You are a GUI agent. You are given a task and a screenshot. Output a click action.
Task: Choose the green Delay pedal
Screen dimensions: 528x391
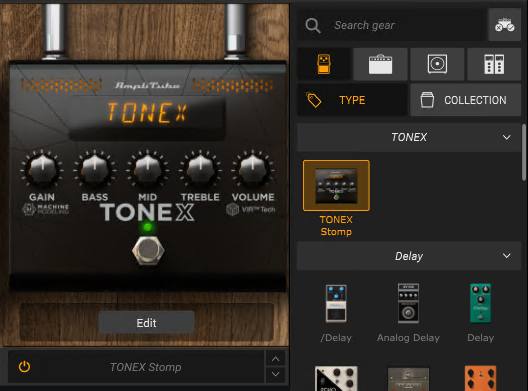pos(481,304)
